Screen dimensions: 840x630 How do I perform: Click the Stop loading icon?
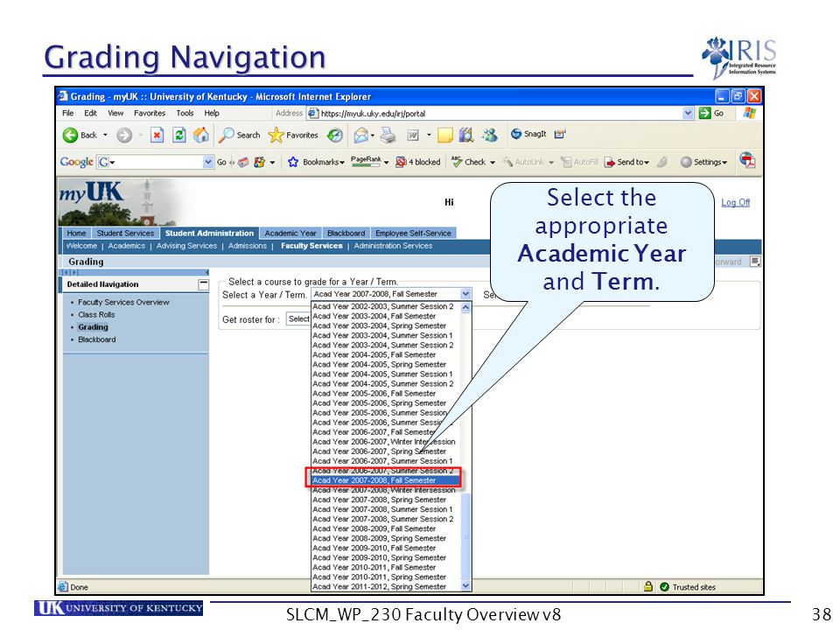(x=157, y=135)
